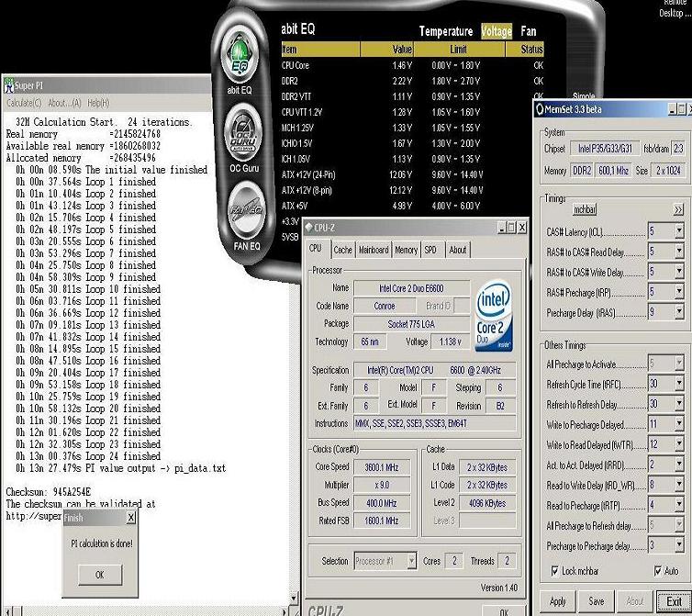This screenshot has width=692, height=616.
Task: Open the Act. to Act. Delayed (tRRD) dropdown
Action: tap(679, 465)
